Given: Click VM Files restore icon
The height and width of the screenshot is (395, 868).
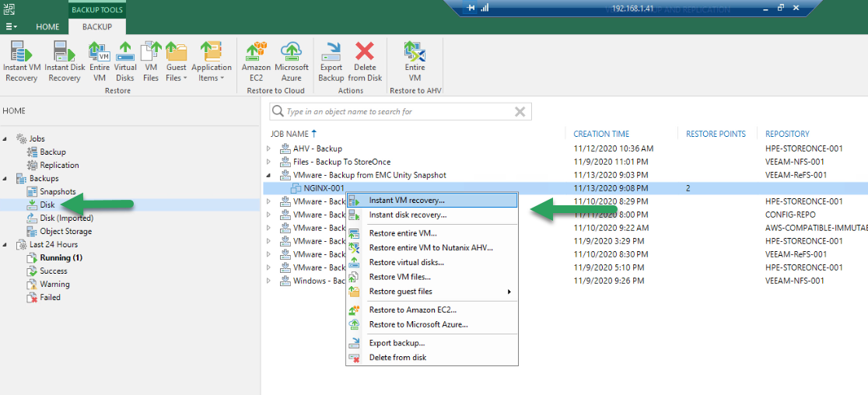Looking at the screenshot, I should click(x=151, y=61).
